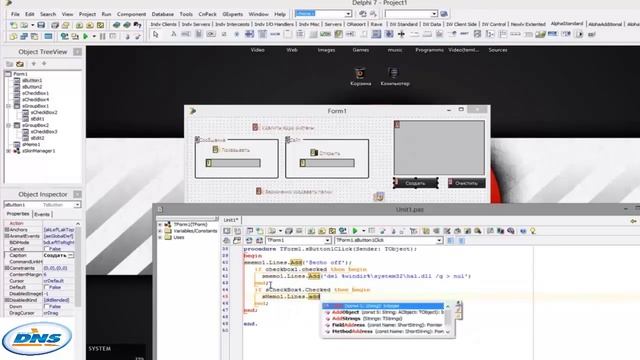Click the edit field in the Сообщение group

coord(233,163)
